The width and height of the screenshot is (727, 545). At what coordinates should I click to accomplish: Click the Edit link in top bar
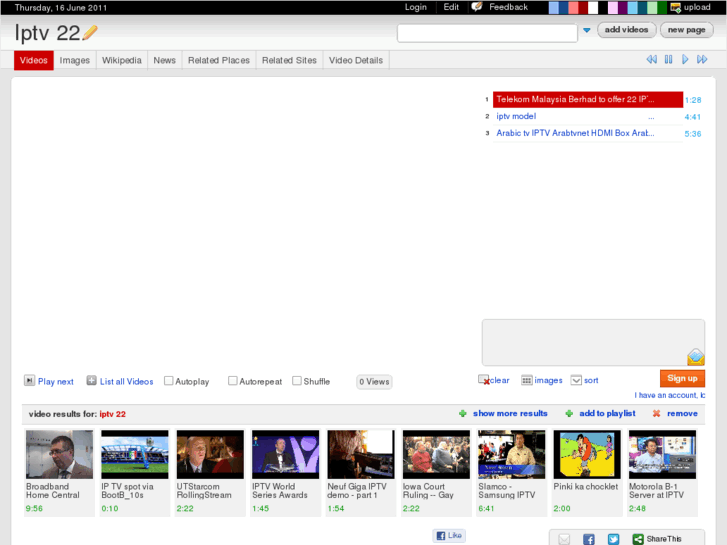click(x=451, y=7)
